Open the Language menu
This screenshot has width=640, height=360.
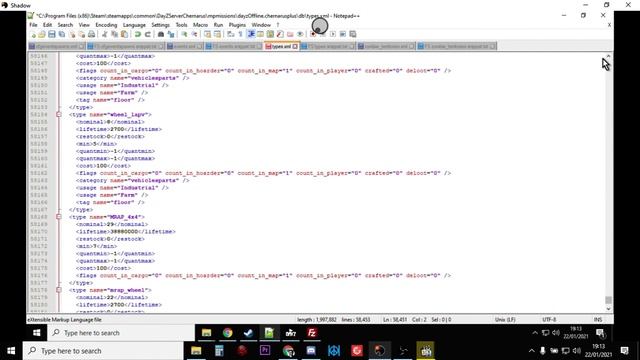[x=134, y=25]
